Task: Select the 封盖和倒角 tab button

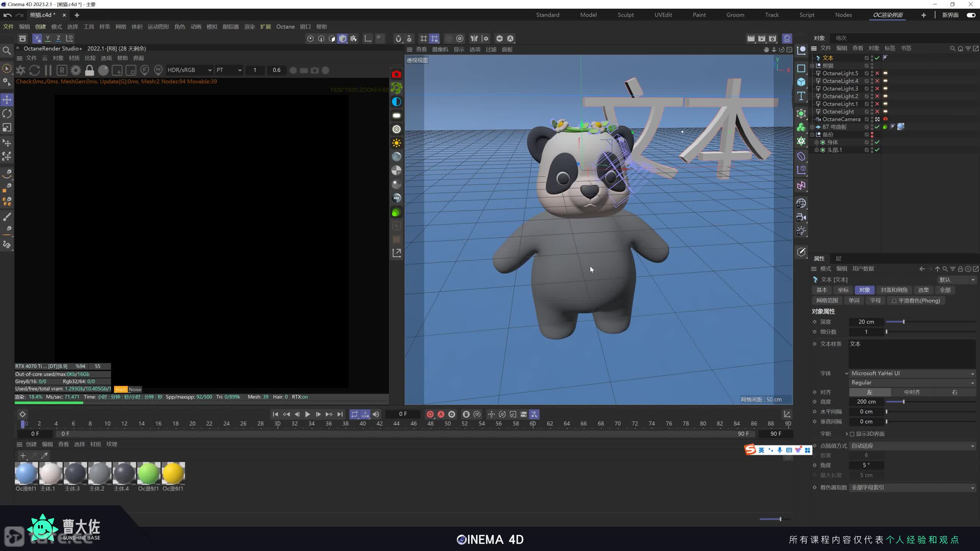Action: point(894,290)
